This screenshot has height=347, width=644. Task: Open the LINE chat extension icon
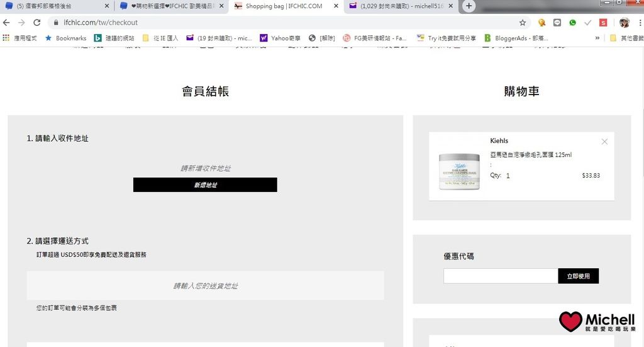pos(557,23)
